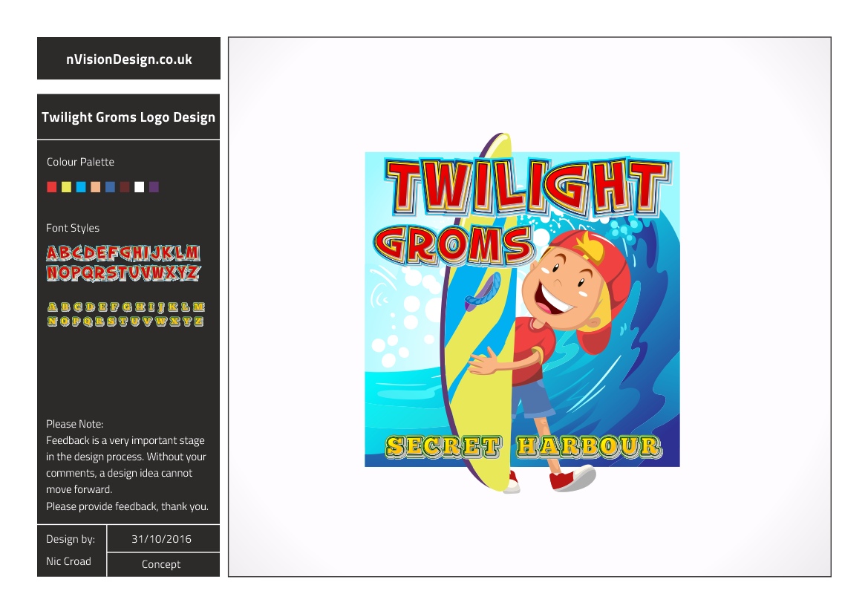Pick the yellow colour palette swatch

click(66, 187)
